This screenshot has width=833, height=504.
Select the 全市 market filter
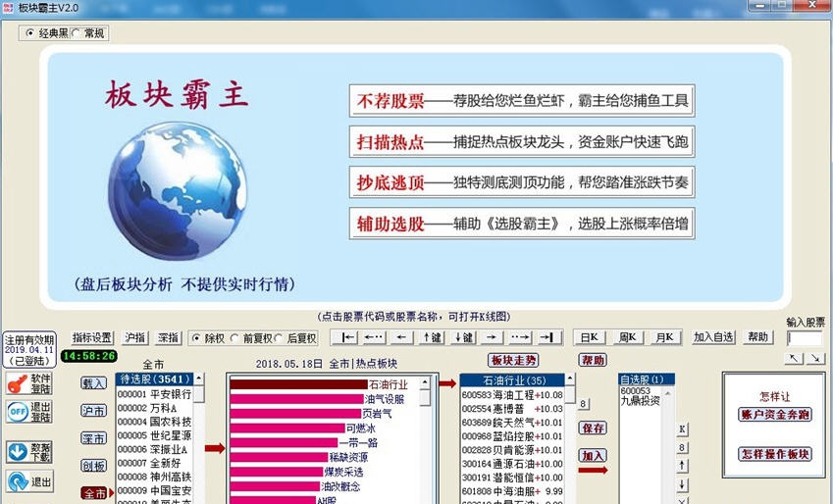[93, 493]
